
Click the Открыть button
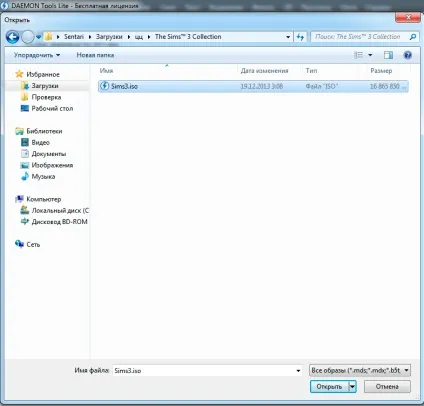[329, 387]
